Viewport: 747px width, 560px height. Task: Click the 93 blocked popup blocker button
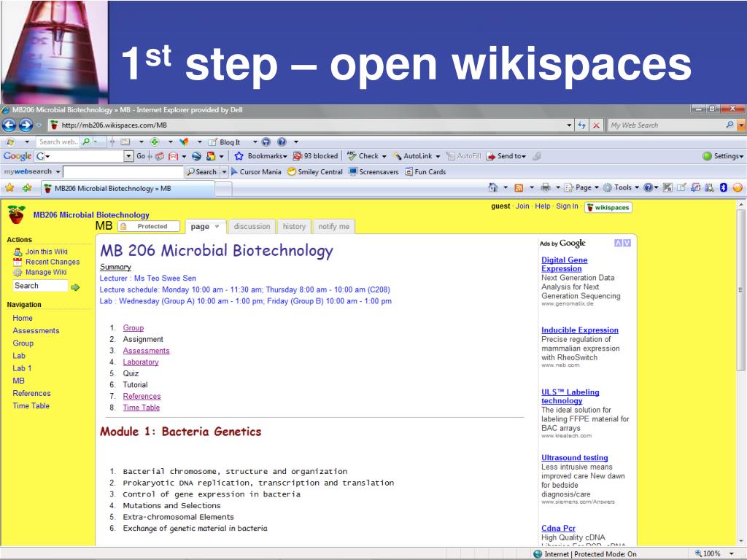(x=315, y=156)
